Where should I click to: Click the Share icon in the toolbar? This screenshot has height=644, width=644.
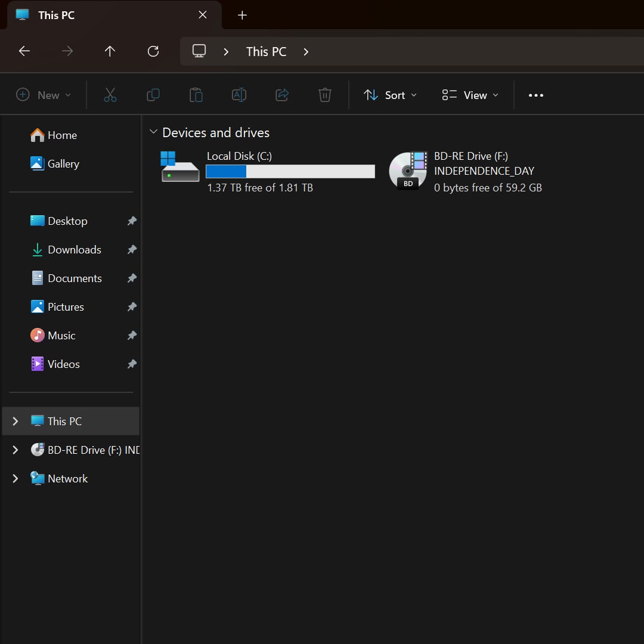tap(281, 95)
